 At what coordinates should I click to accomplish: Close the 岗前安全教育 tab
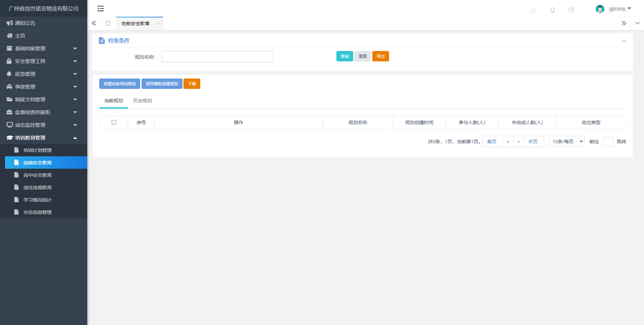tap(158, 23)
